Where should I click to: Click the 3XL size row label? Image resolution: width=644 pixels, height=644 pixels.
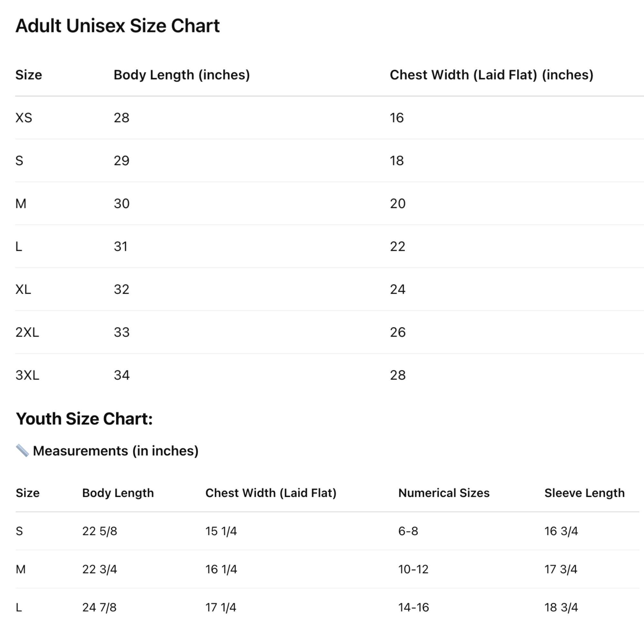27,375
